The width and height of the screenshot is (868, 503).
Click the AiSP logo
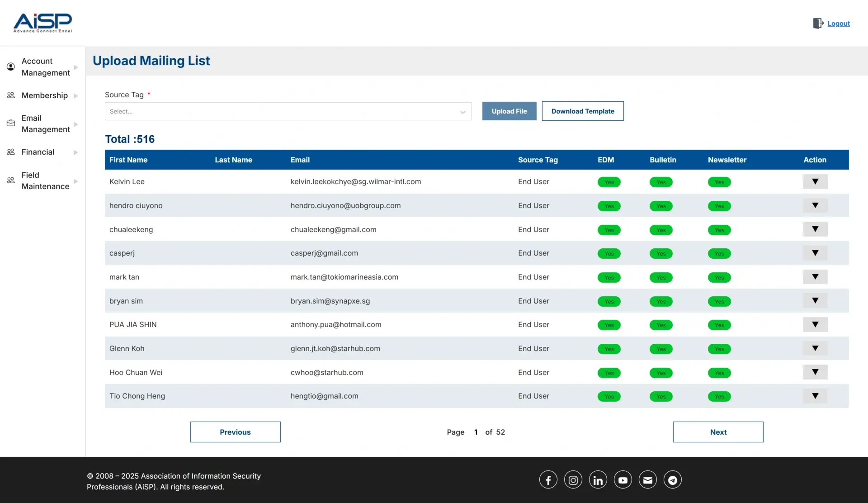(42, 23)
